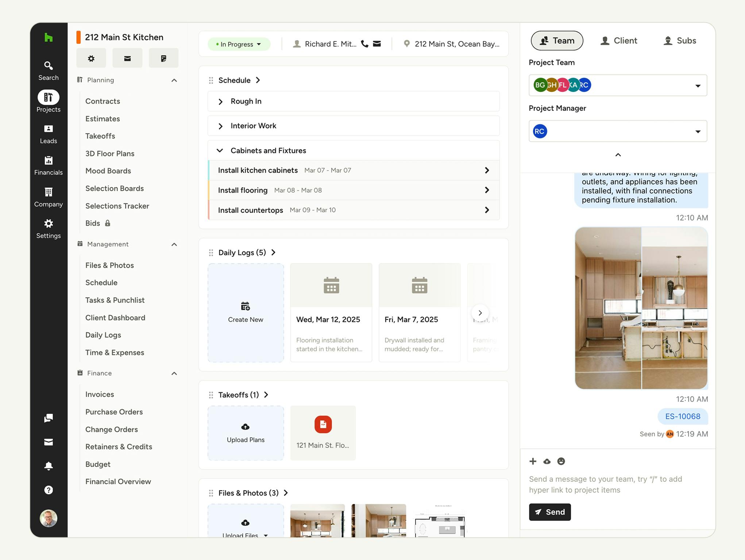Open project settings gear button

pyautogui.click(x=91, y=58)
